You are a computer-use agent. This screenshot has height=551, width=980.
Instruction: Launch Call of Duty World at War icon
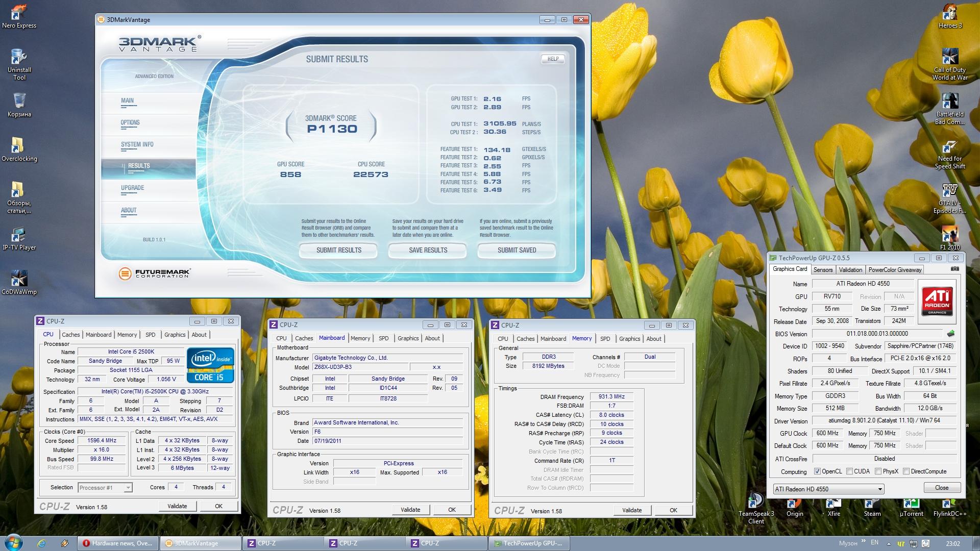point(950,64)
